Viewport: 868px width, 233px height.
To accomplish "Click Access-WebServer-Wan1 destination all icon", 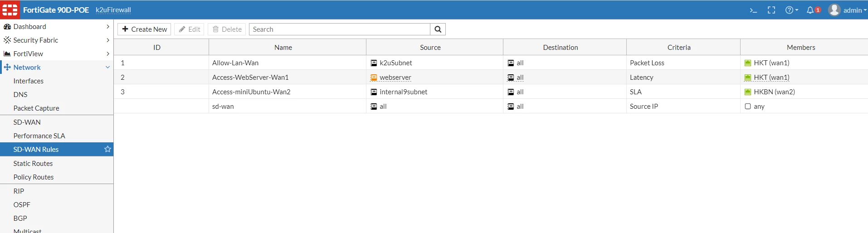I will coord(511,78).
